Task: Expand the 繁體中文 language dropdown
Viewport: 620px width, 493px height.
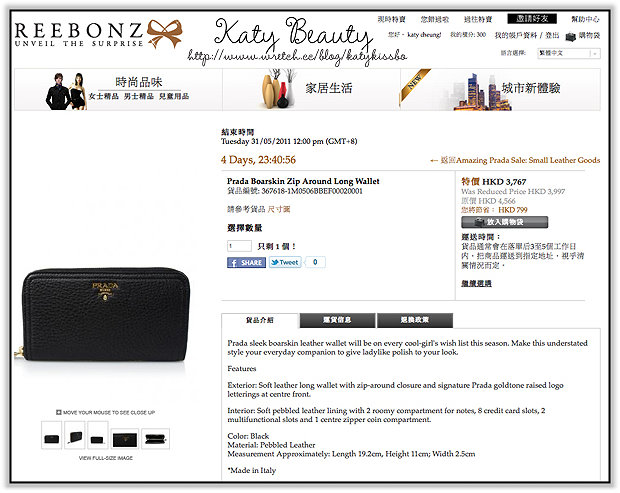Action: (569, 53)
